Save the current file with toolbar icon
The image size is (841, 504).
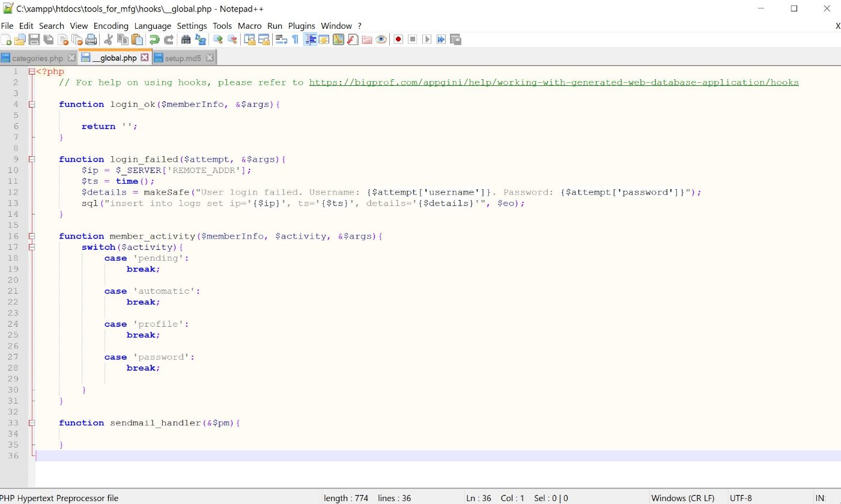click(34, 40)
